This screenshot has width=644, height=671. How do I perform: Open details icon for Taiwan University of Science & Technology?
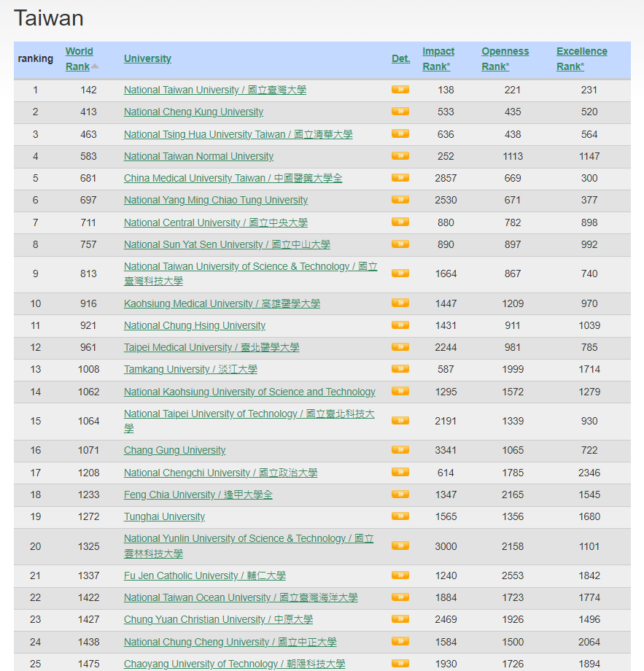400,273
